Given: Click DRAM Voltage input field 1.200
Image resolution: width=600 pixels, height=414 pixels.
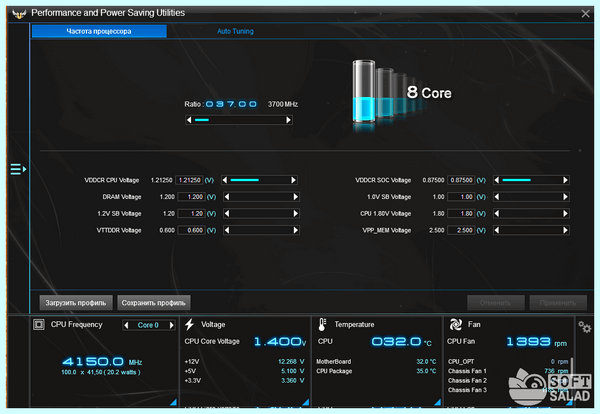Looking at the screenshot, I should click(x=191, y=197).
